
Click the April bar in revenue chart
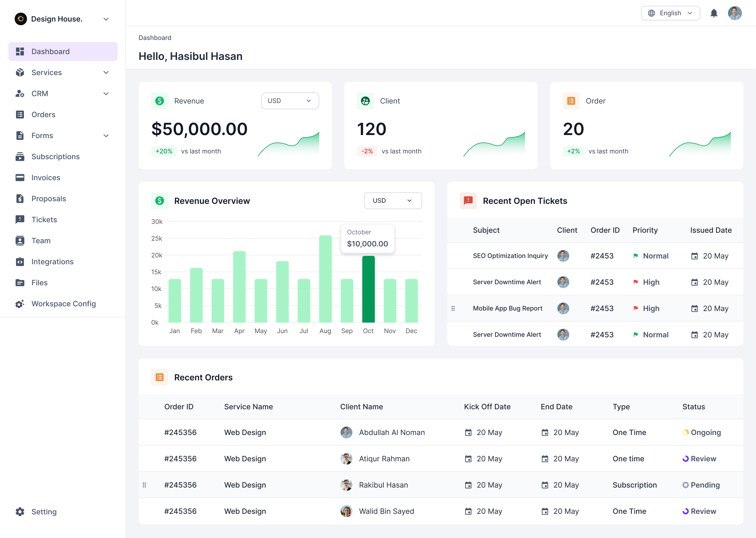pyautogui.click(x=239, y=287)
